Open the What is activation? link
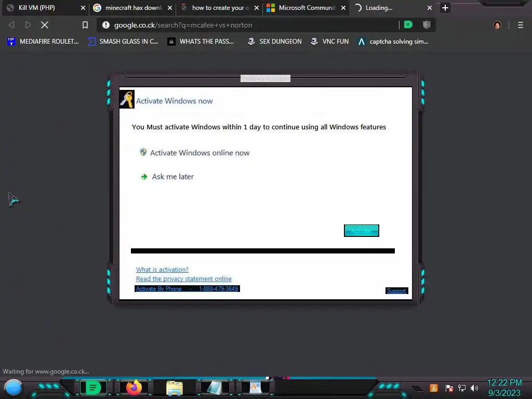Viewport: 532px width, 399px height. coord(162,270)
